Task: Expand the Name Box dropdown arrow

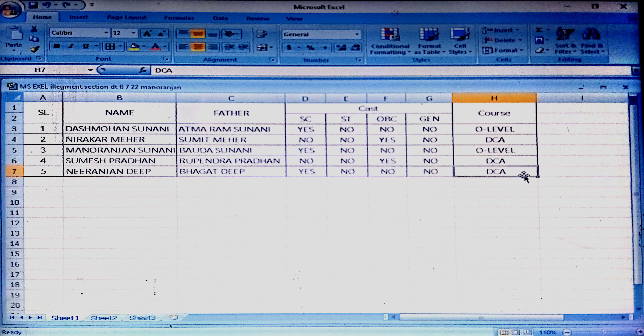Action: point(90,70)
